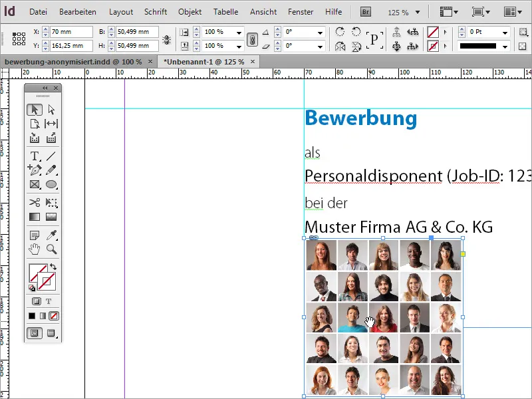Select the Hand tool

[x=35, y=249]
